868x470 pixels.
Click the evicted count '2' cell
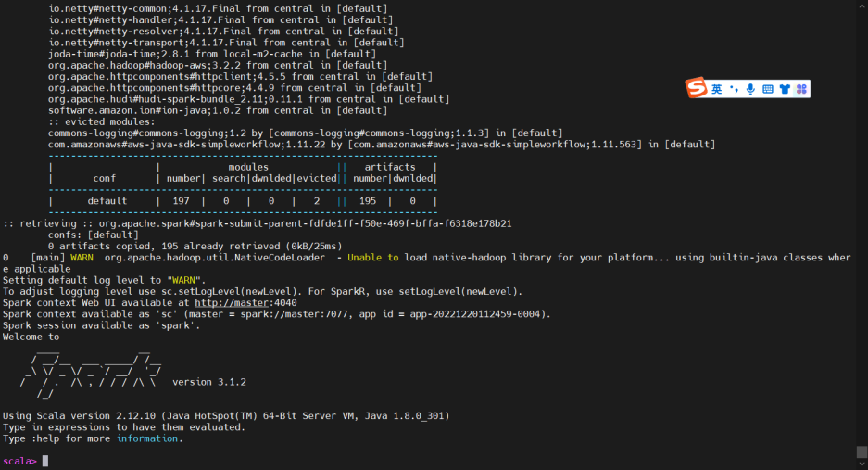coord(317,201)
